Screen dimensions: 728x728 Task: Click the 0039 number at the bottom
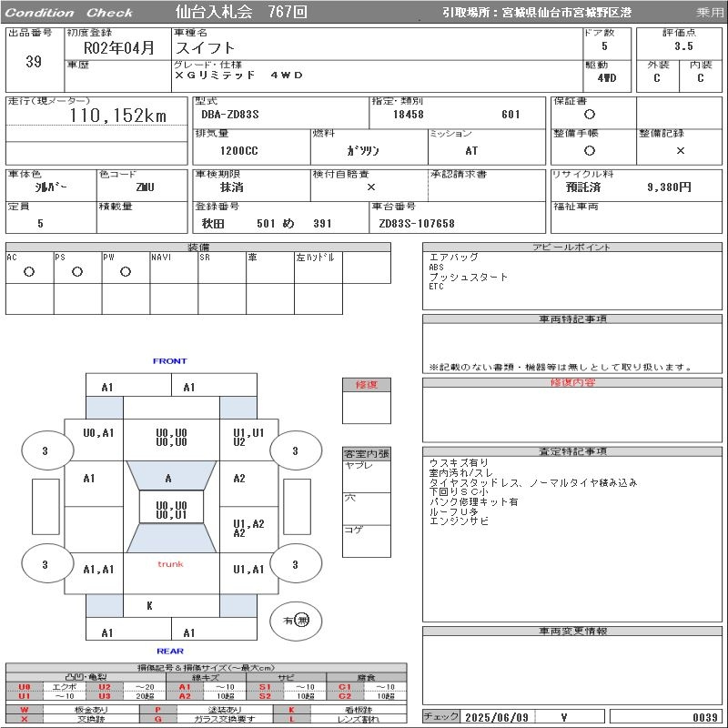click(705, 717)
